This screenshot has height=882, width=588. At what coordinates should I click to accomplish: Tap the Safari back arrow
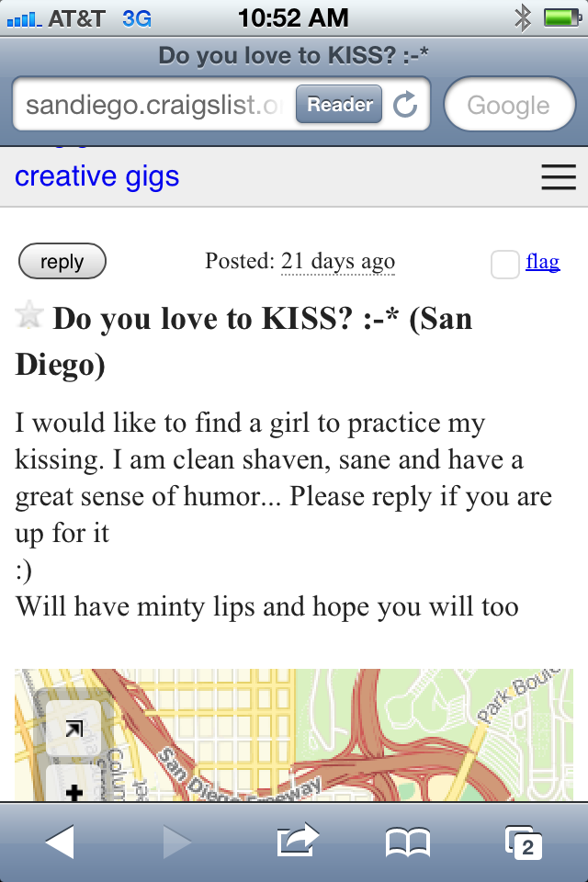click(x=60, y=842)
